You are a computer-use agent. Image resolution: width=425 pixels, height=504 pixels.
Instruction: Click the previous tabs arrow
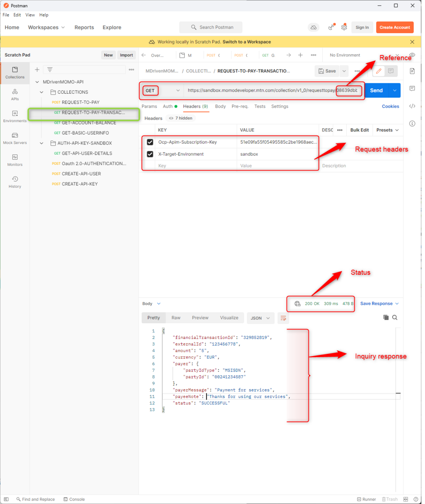[144, 55]
